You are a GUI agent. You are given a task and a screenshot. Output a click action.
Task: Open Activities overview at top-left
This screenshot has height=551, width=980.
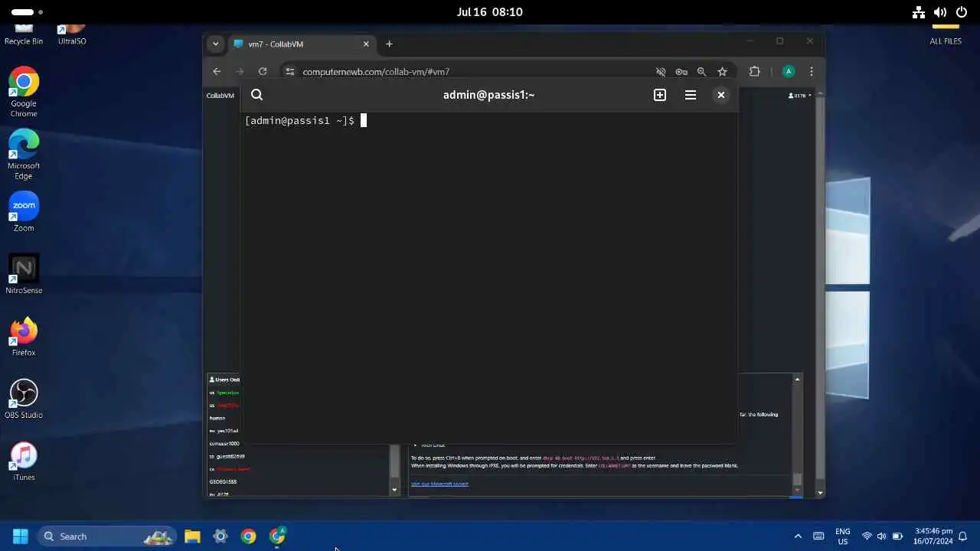point(27,12)
